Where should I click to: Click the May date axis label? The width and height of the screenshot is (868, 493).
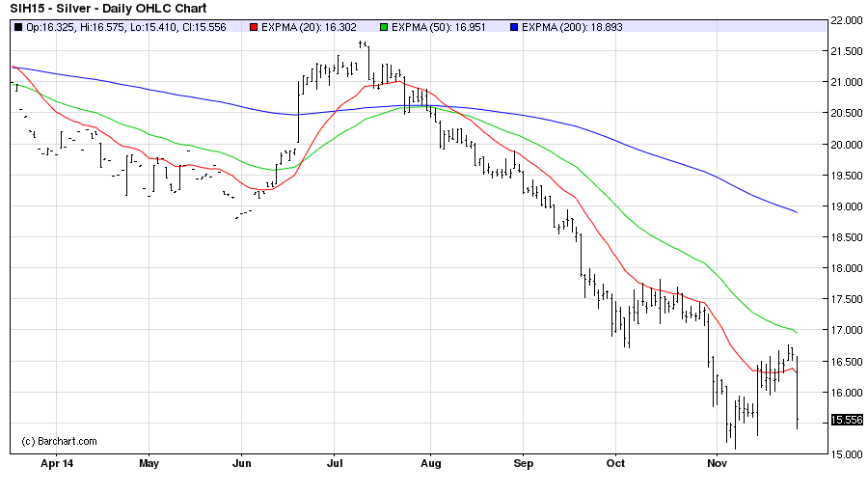(149, 464)
